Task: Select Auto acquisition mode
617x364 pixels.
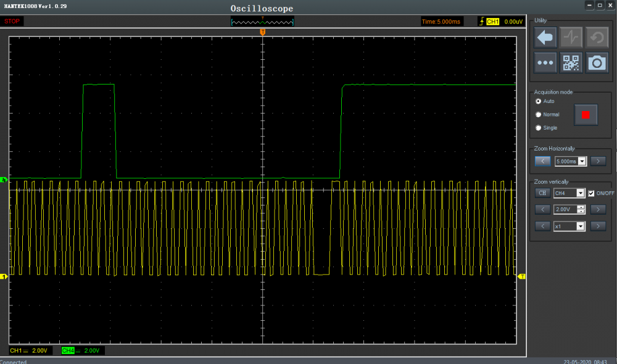Action: (x=539, y=101)
